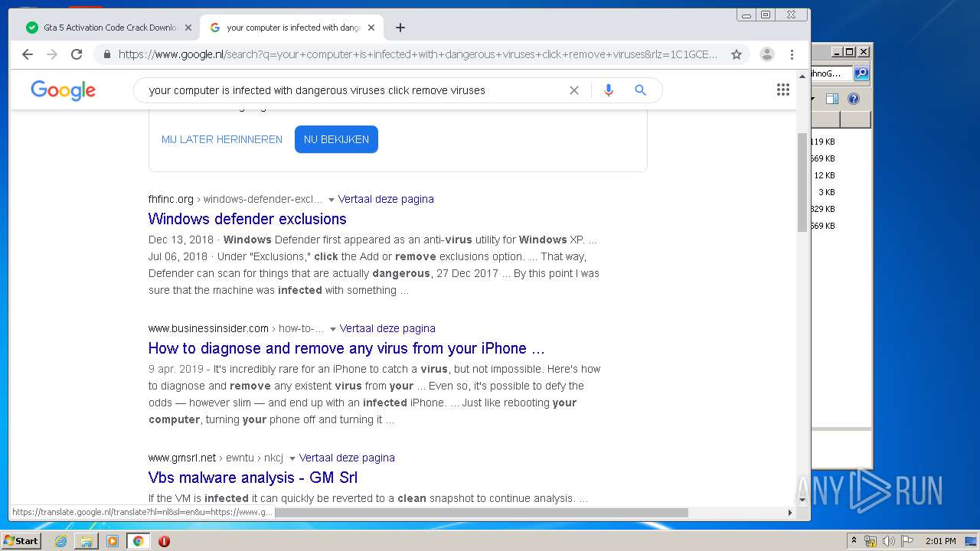Click the volume speaker tray icon
The height and width of the screenshot is (551, 980).
(x=888, y=541)
